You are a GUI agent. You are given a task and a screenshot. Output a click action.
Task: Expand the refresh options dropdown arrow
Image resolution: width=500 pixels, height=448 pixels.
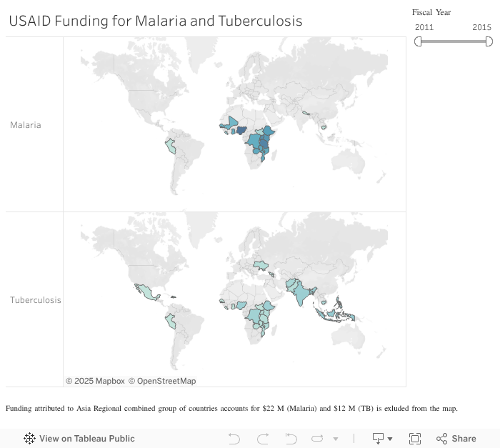click(336, 439)
